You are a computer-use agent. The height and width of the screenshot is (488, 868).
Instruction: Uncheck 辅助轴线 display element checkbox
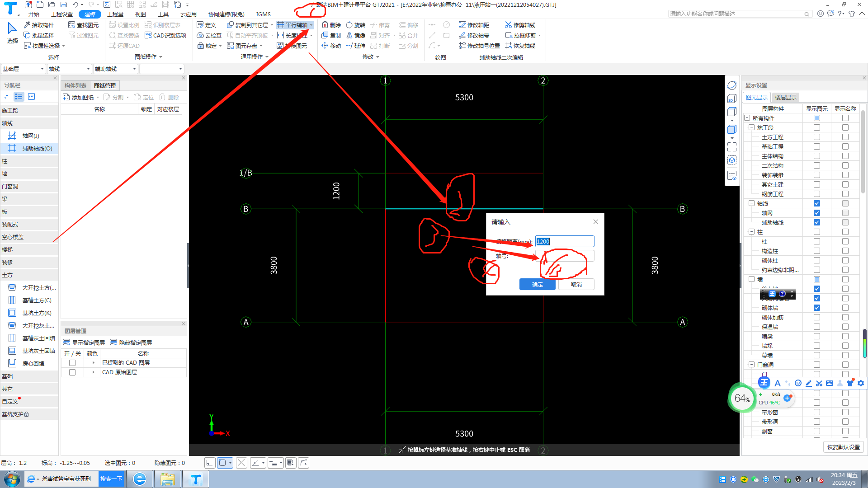pyautogui.click(x=817, y=222)
